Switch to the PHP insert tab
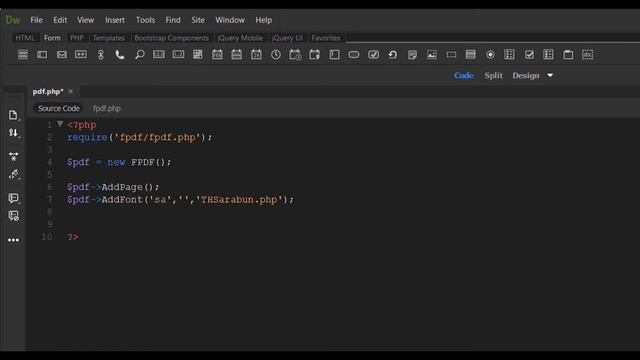The width and height of the screenshot is (640, 360). click(x=77, y=38)
